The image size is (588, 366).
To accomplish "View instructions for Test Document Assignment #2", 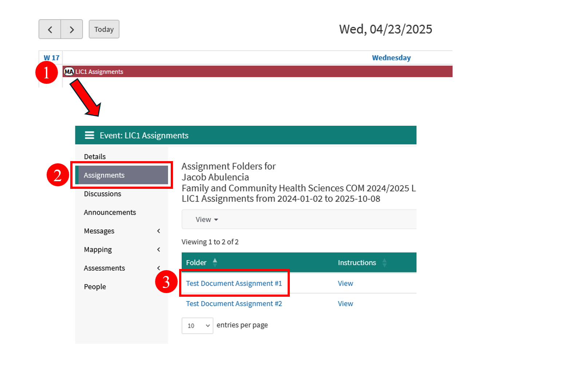I will coord(346,304).
